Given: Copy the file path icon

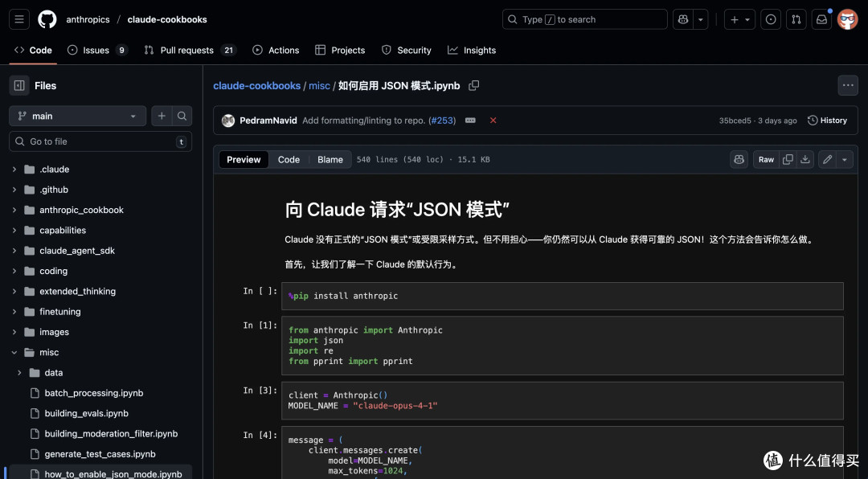Looking at the screenshot, I should point(474,85).
